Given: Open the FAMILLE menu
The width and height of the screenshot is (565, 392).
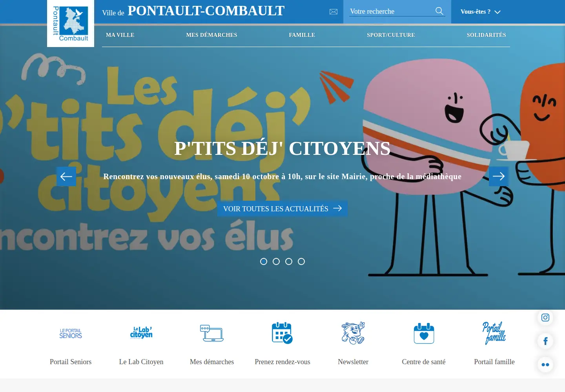Looking at the screenshot, I should pyautogui.click(x=302, y=35).
